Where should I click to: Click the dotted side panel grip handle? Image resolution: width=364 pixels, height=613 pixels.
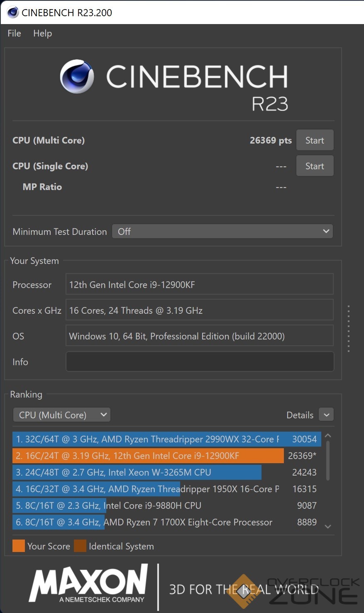[349, 329]
